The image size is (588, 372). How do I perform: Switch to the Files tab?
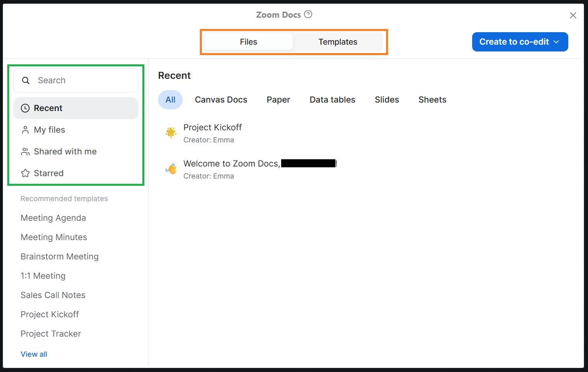click(249, 42)
